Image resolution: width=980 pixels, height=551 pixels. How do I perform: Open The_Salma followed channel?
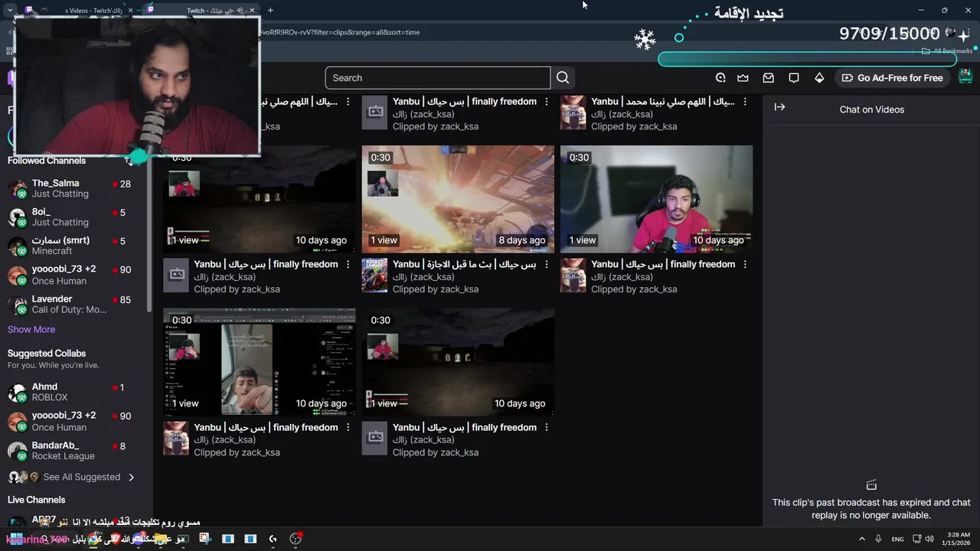click(x=73, y=188)
